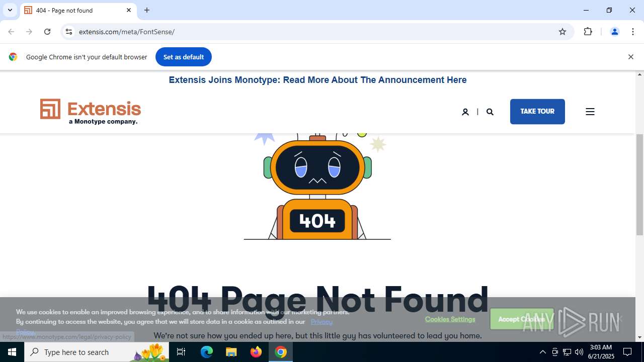Click the Set as default button
The image size is (644, 362).
tap(184, 57)
